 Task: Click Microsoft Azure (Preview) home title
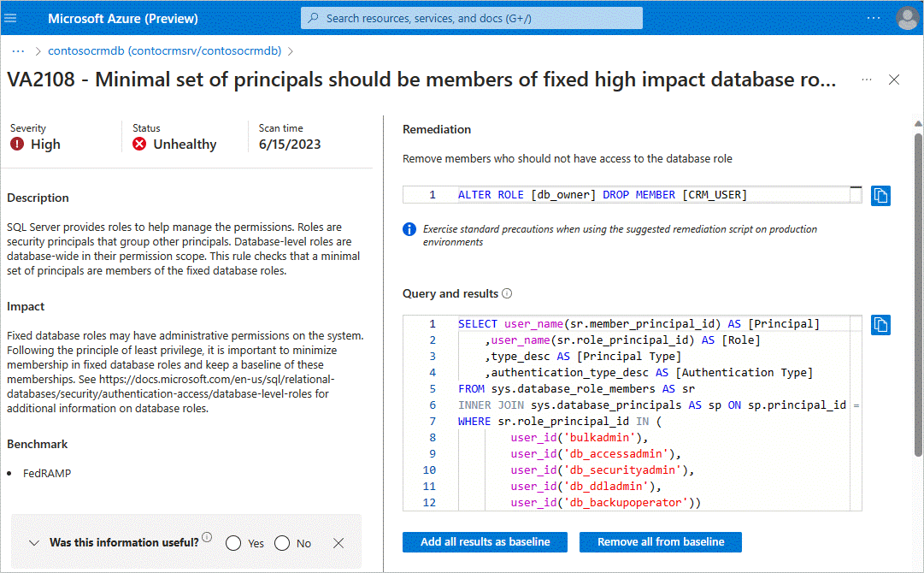pos(122,18)
